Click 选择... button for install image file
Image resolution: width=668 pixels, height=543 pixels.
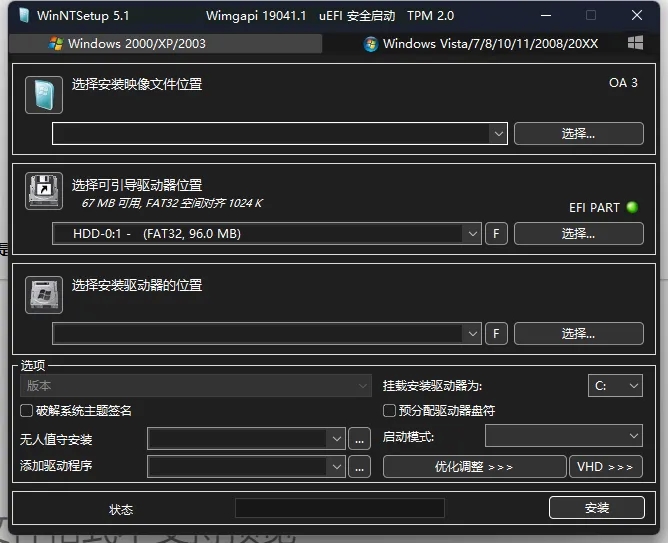tap(579, 134)
